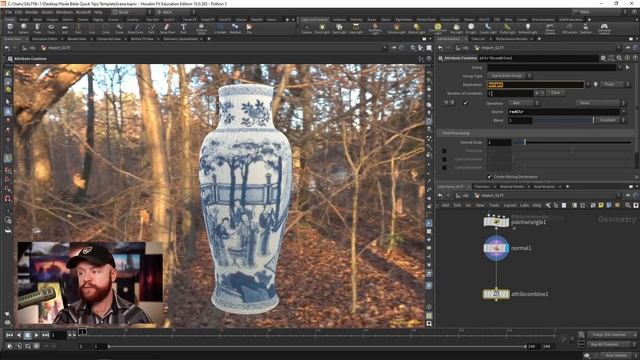Add an Environment Light from shelf
The image size is (640, 360).
(438, 28)
